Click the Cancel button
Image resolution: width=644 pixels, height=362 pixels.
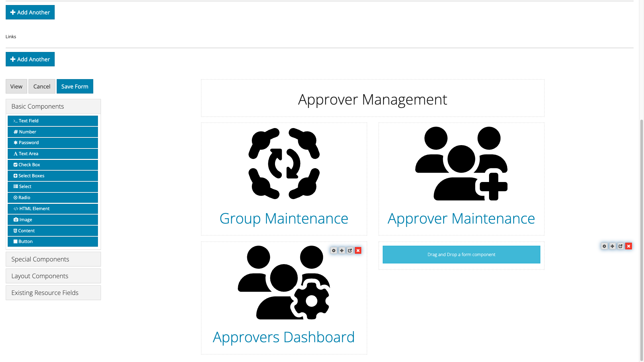(x=42, y=86)
